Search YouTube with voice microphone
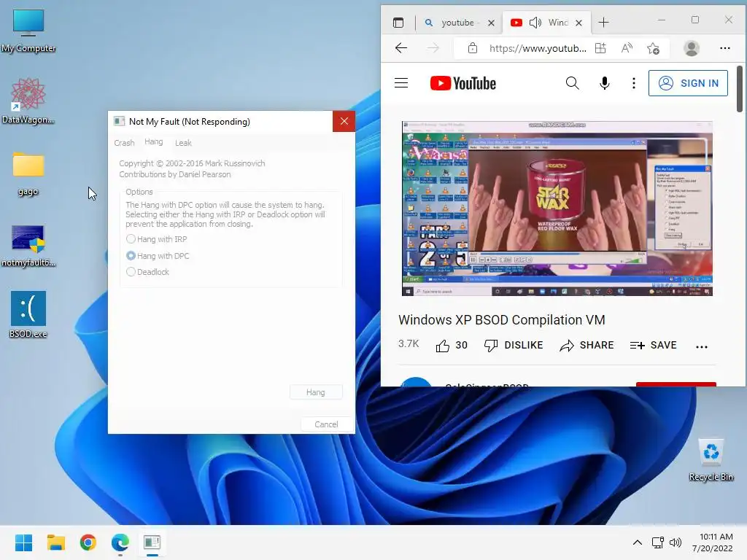 click(x=604, y=83)
